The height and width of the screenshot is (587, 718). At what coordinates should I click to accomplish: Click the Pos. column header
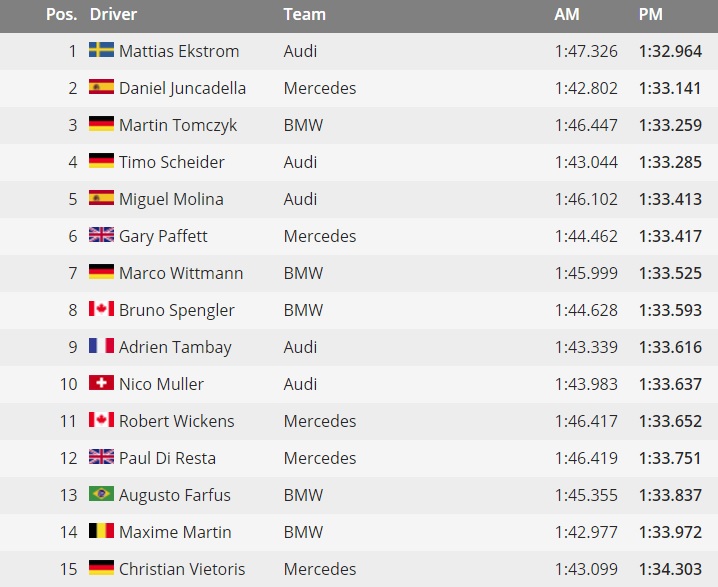click(61, 15)
